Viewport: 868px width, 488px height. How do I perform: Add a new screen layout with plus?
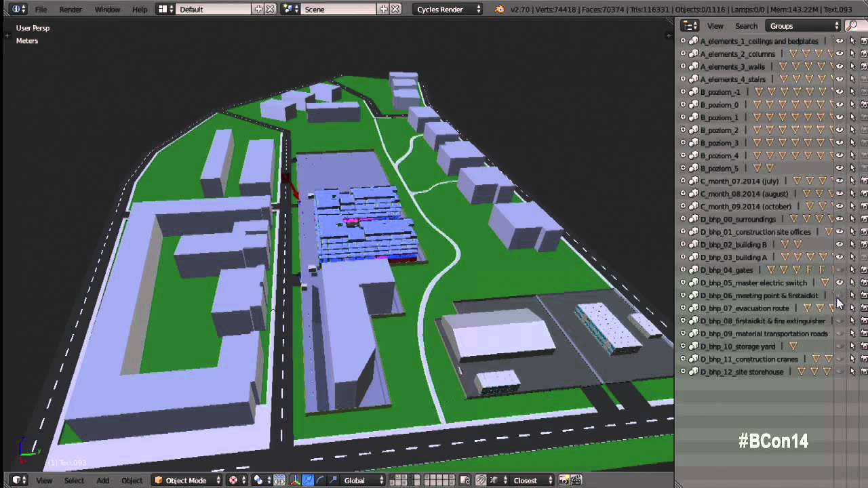[258, 9]
